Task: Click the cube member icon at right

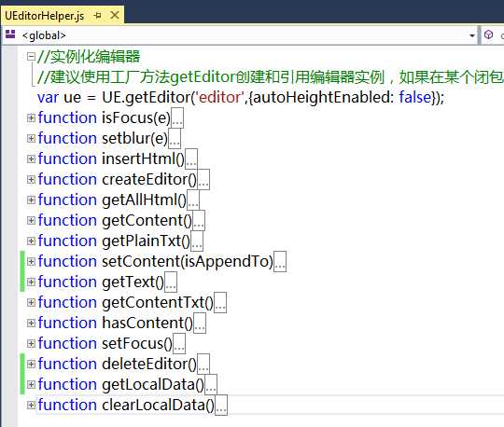Action: click(488, 34)
